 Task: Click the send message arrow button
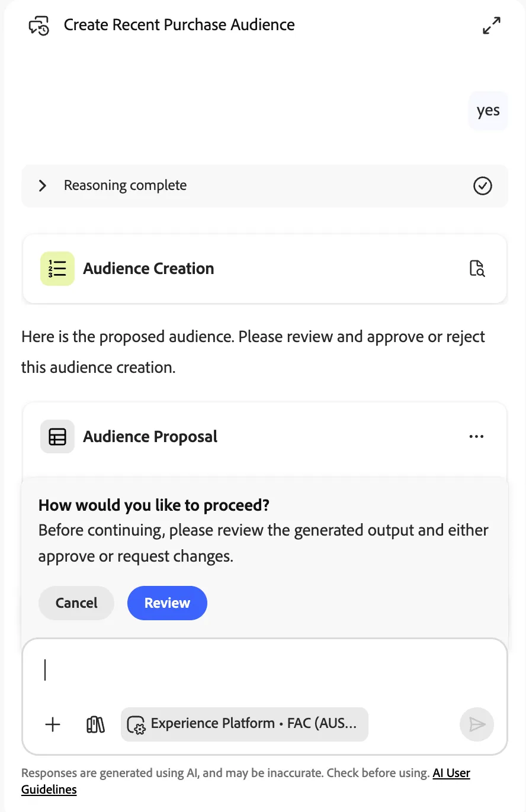pyautogui.click(x=477, y=724)
